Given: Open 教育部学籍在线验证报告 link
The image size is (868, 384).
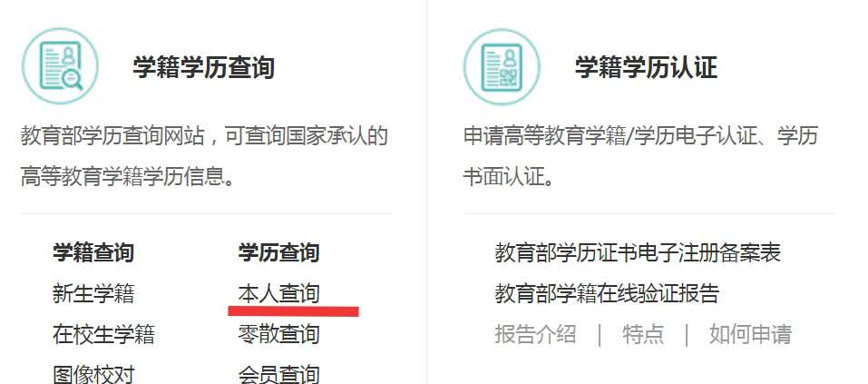Looking at the screenshot, I should 607,293.
